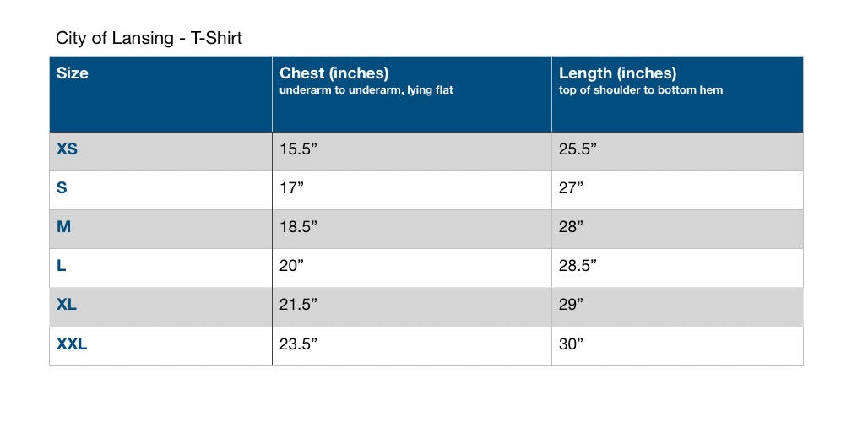Select the 21.5” chest measurement cell
The height and width of the screenshot is (422, 868).
pos(412,307)
